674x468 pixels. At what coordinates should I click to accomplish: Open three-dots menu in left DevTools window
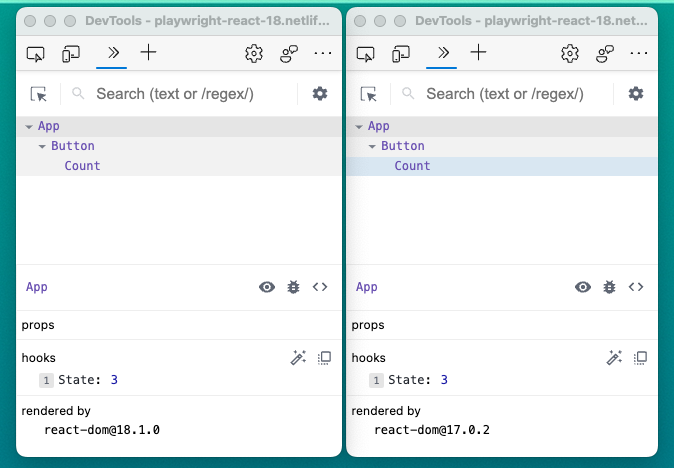[x=323, y=53]
